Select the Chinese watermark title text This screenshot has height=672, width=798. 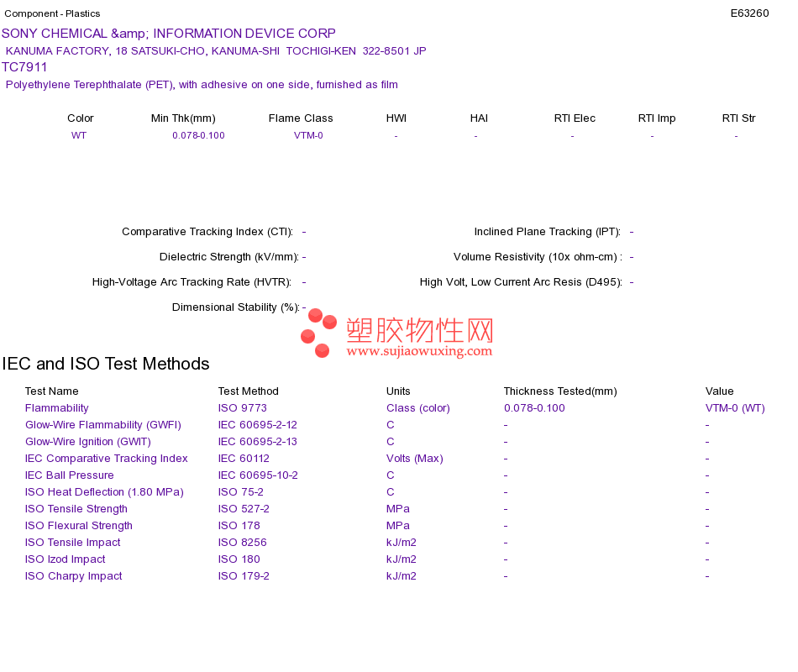420,330
